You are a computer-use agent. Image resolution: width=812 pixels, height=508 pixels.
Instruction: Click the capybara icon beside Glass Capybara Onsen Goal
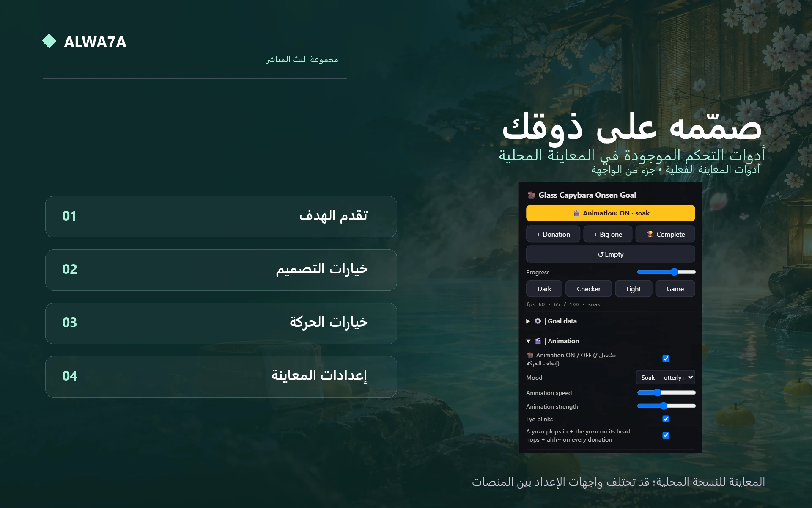click(x=531, y=195)
